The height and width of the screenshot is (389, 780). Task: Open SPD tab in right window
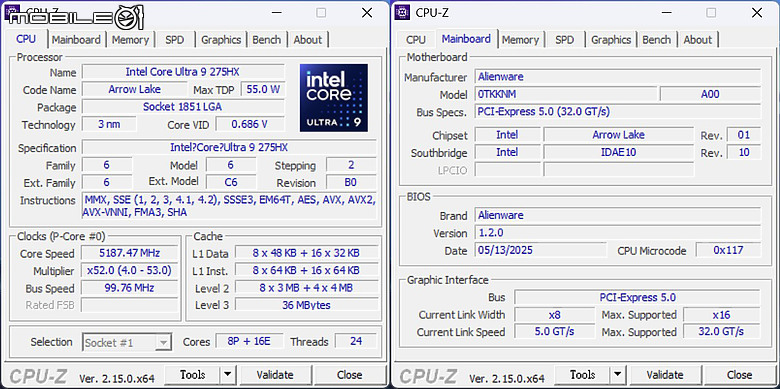pyautogui.click(x=565, y=40)
